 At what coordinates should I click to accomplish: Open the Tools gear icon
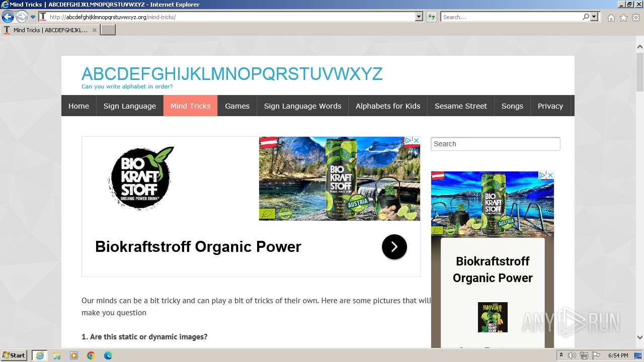[636, 18]
